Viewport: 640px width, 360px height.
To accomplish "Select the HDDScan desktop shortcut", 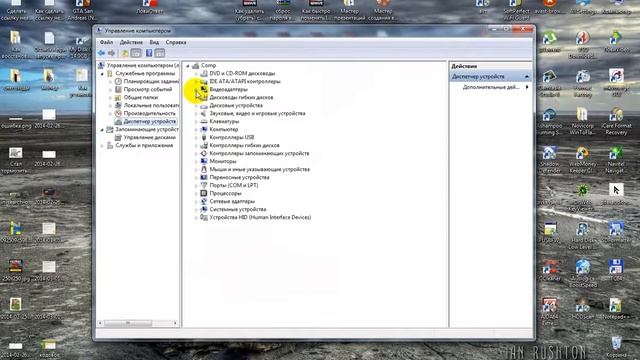I will [582, 309].
